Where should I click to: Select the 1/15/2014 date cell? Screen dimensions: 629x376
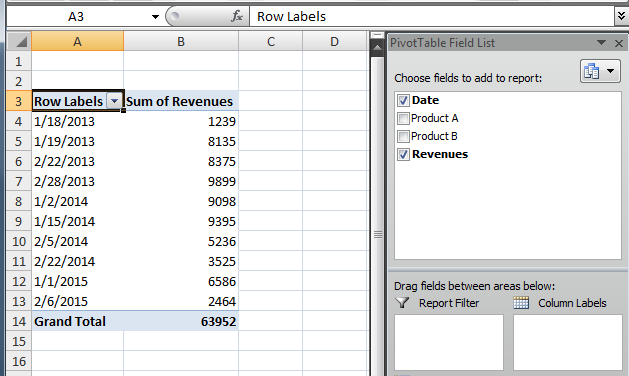77,222
